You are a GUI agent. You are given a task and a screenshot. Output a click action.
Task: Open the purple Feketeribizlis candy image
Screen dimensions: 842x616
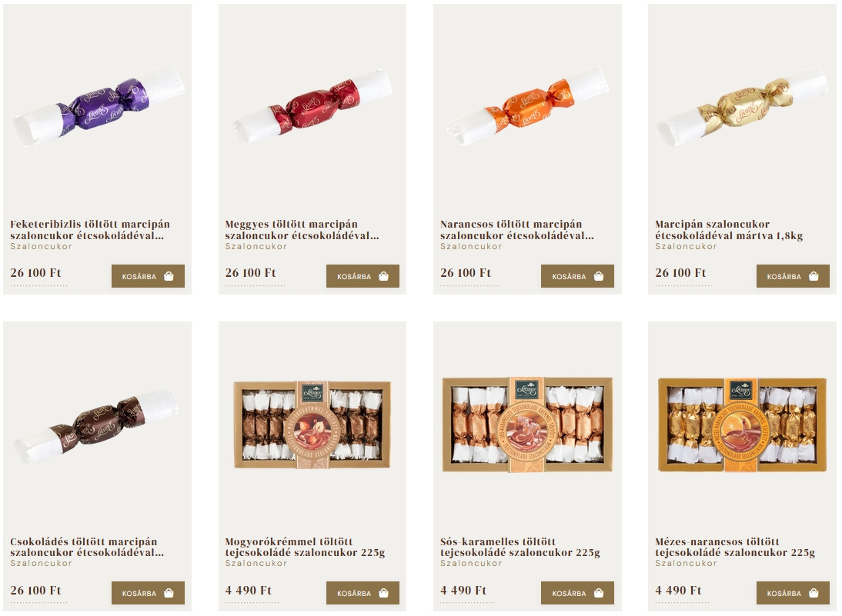pyautogui.click(x=99, y=105)
